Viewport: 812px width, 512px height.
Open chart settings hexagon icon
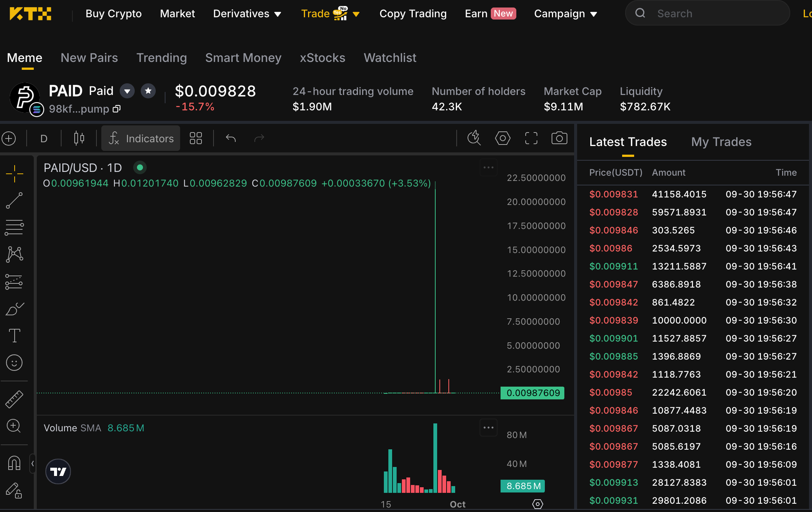(503, 138)
